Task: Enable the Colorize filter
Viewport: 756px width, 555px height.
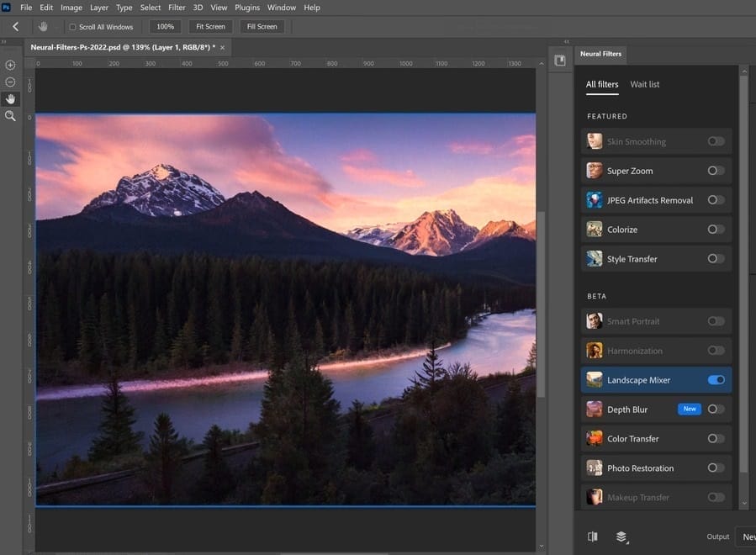Action: point(715,229)
